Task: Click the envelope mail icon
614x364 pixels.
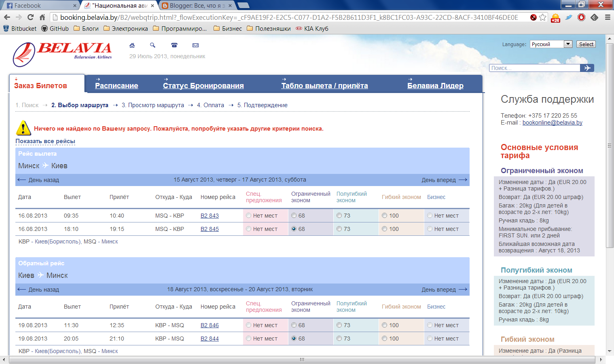Action: click(196, 45)
